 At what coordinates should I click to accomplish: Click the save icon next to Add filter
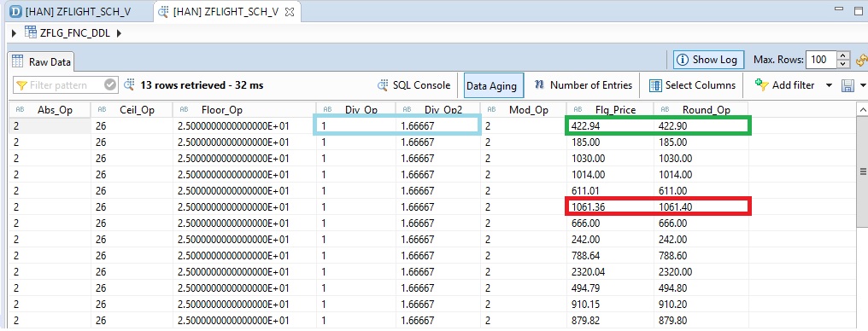tap(847, 85)
